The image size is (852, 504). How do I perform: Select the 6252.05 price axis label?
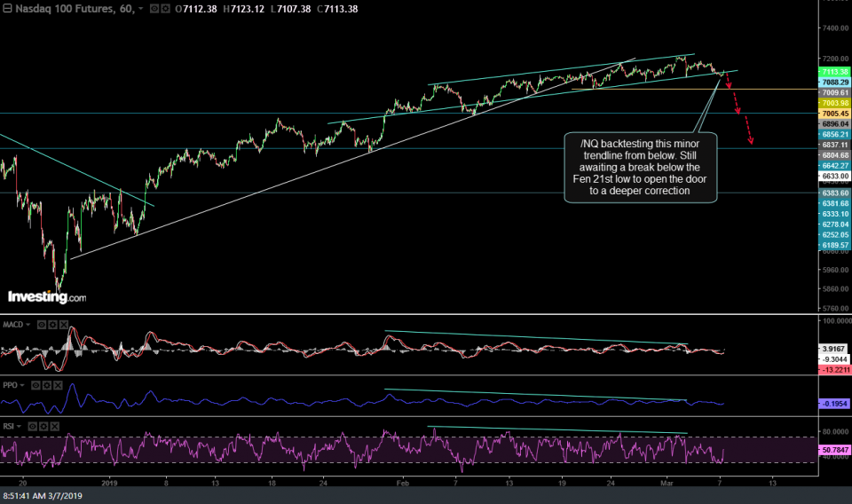click(834, 234)
